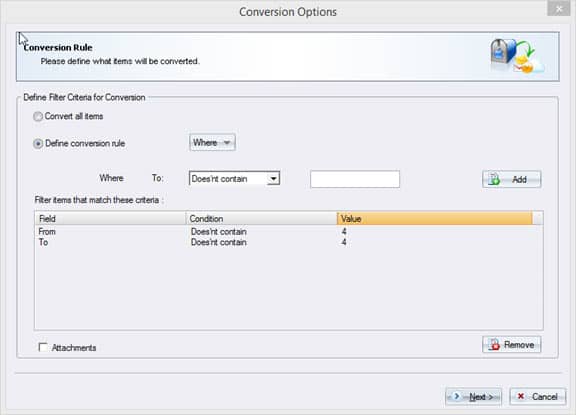Proceed with the Next button
576x415 pixels.
click(x=474, y=397)
